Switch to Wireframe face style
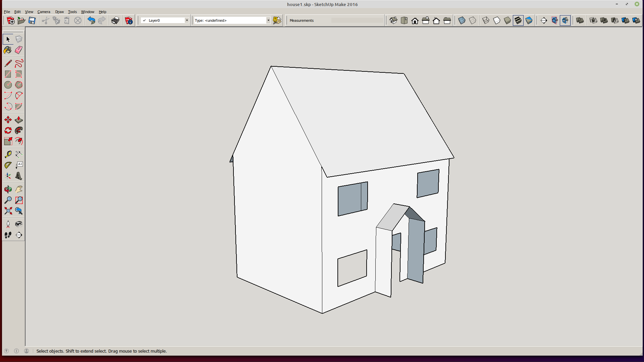Screen dimensions: 644x362 (486, 20)
